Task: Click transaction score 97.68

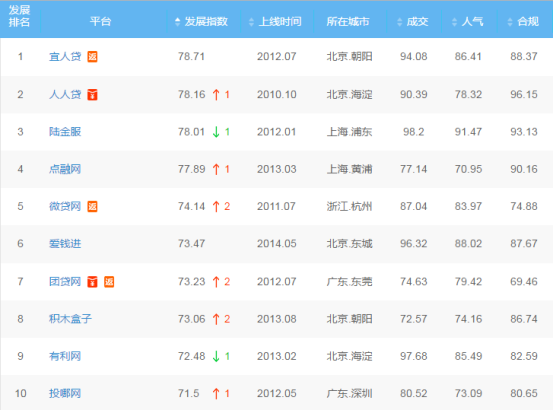Action: 414,356
